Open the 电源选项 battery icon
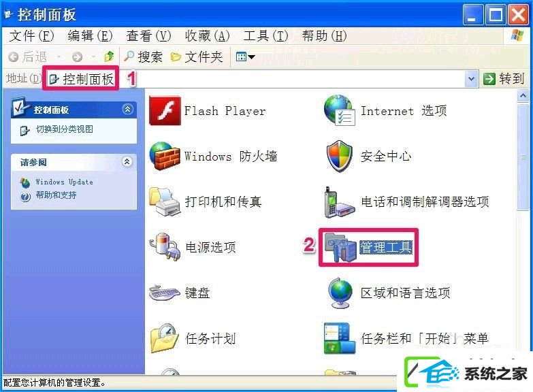This screenshot has height=392, width=533. pos(165,247)
